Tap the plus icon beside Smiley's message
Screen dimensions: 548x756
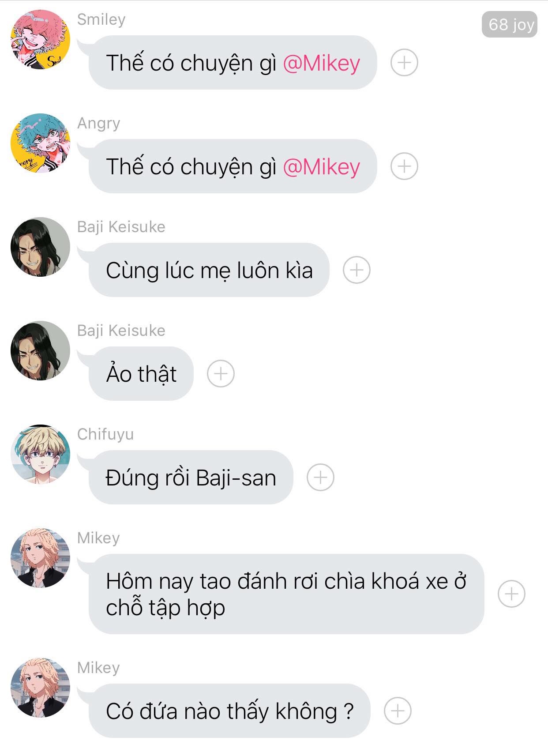pos(404,63)
